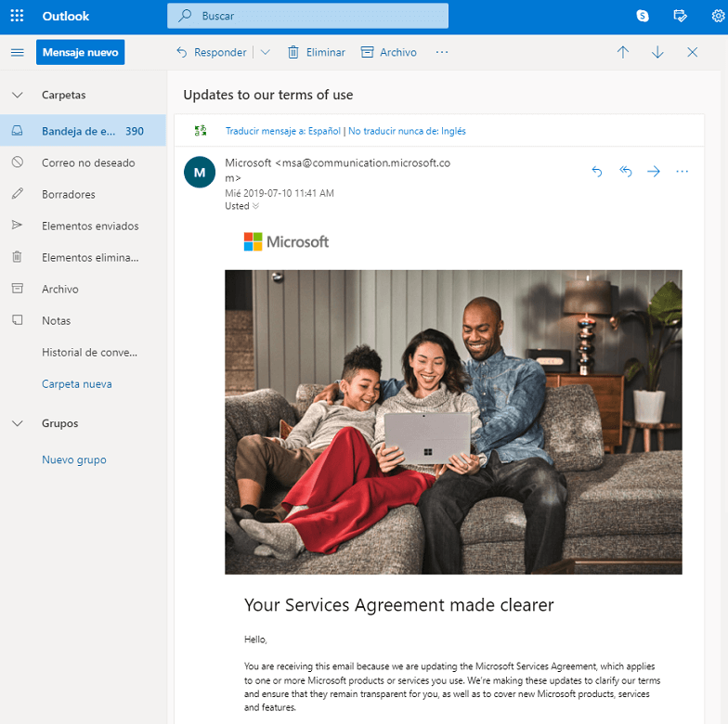
Task: Toggle the hamburger navigation pane icon
Action: [x=17, y=52]
